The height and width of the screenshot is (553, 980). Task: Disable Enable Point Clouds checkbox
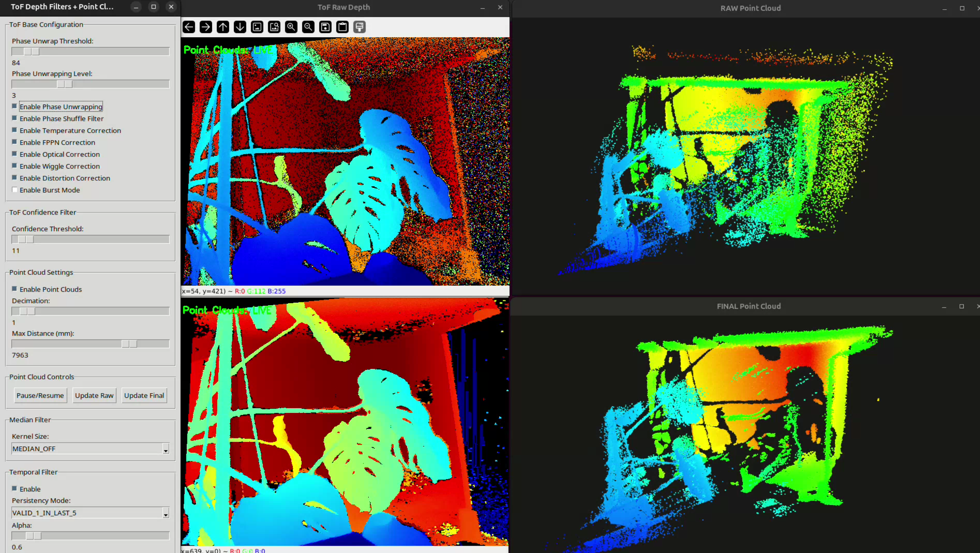click(15, 289)
